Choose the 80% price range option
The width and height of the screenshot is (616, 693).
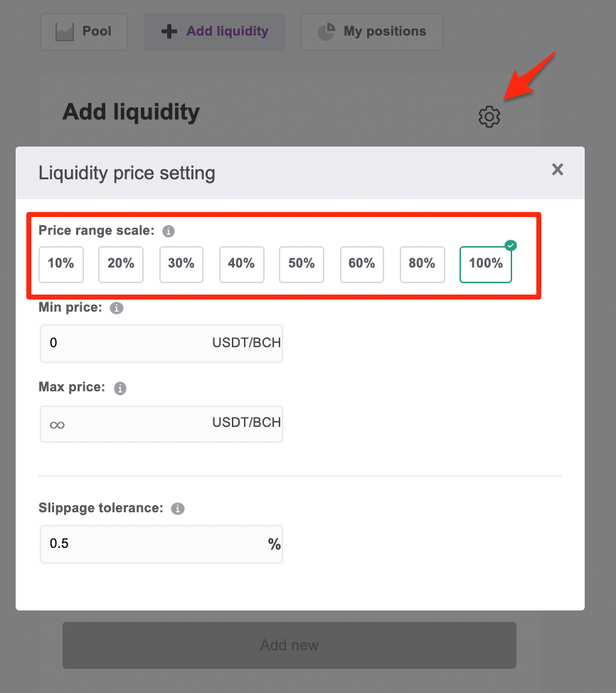coord(423,264)
